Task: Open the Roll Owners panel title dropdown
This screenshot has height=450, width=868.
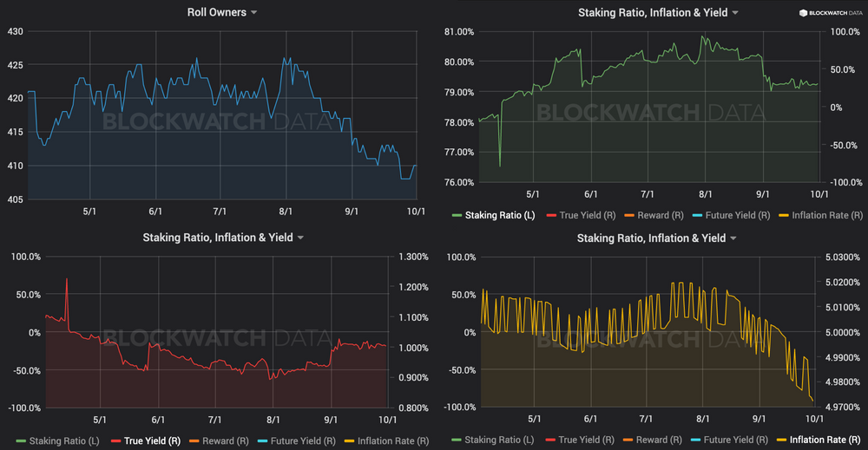Action: coord(222,12)
